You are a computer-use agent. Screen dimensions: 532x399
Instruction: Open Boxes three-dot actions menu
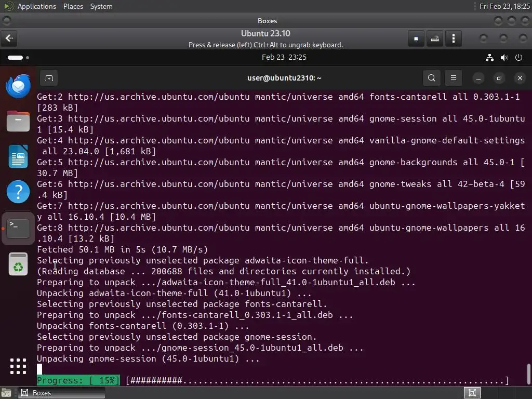(453, 38)
